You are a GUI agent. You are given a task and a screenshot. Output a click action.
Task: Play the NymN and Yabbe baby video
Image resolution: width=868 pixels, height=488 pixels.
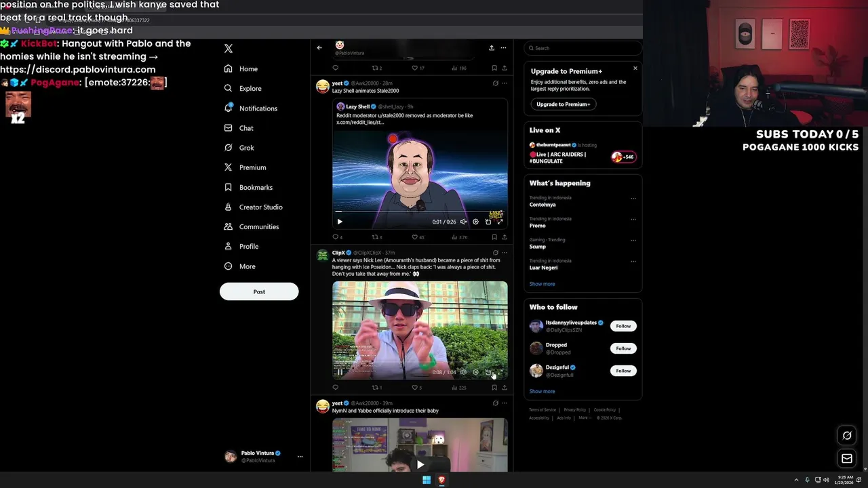(x=420, y=464)
